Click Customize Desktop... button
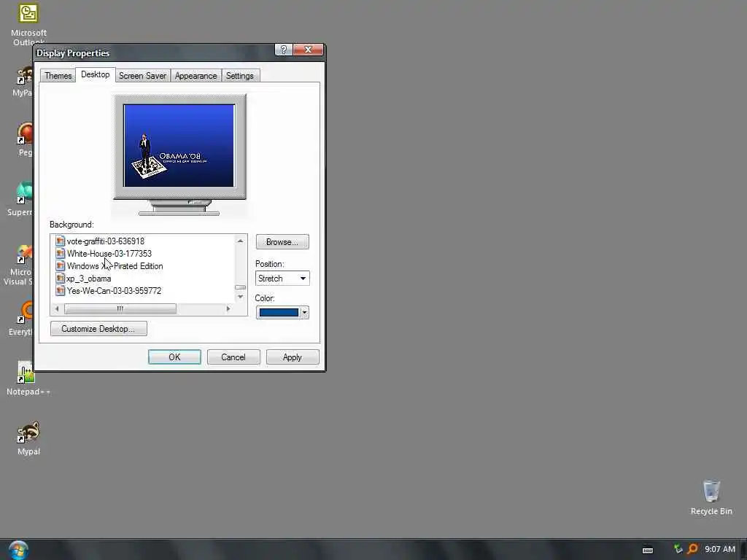This screenshot has width=747, height=560. coord(98,329)
